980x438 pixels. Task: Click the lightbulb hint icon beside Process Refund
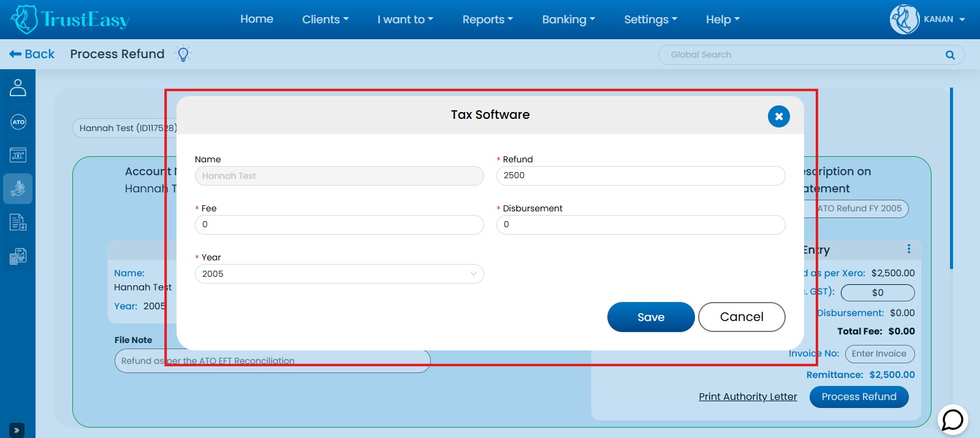[183, 54]
